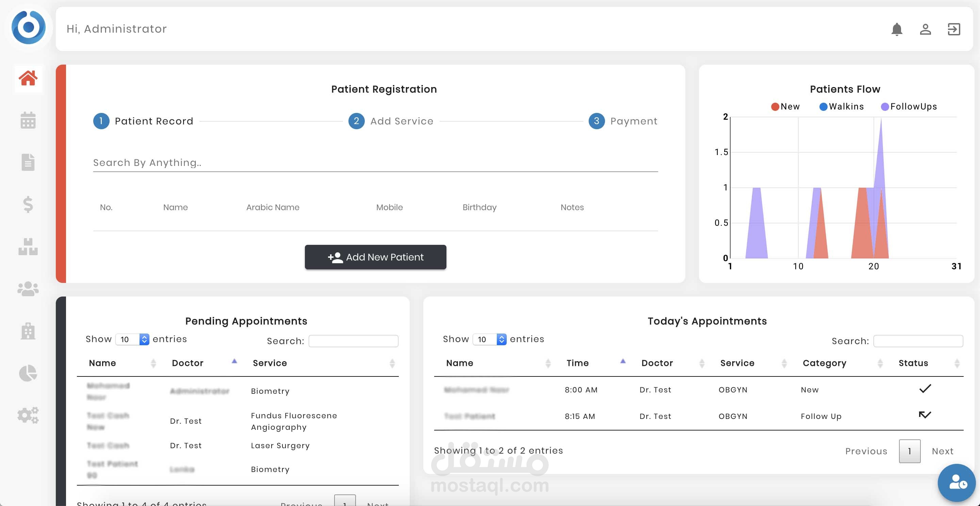The height and width of the screenshot is (506, 980).
Task: Click the logout icon in header
Action: (954, 29)
